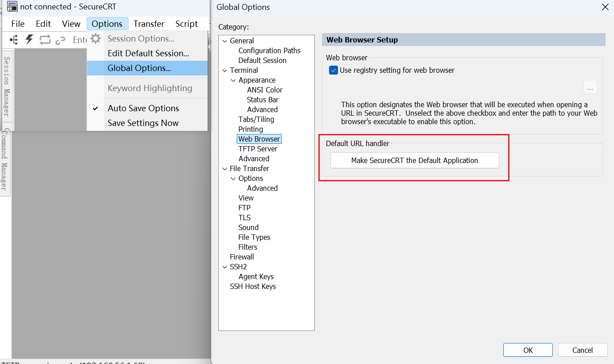Select File Types in the category tree
Viewport: 614px width, 364px height.
tap(254, 237)
